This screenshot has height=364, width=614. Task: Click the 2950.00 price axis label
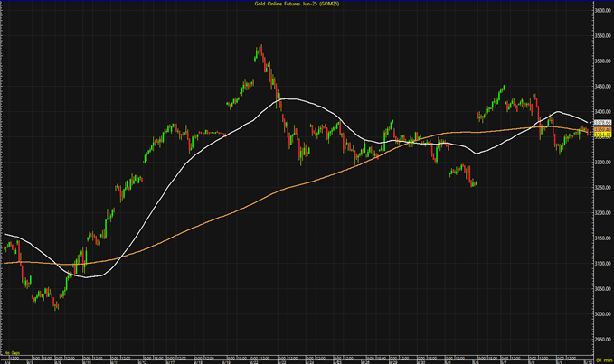point(602,340)
